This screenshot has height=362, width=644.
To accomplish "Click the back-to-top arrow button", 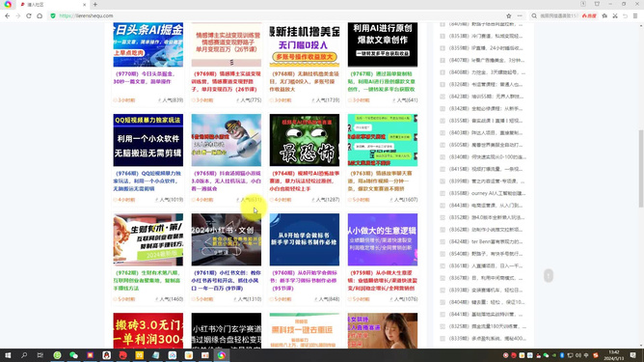I will 549,275.
